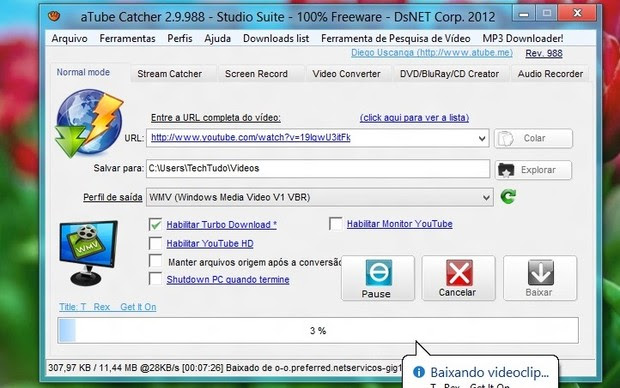620x388 pixels.
Task: Click the Salvar para path field
Action: pos(318,169)
